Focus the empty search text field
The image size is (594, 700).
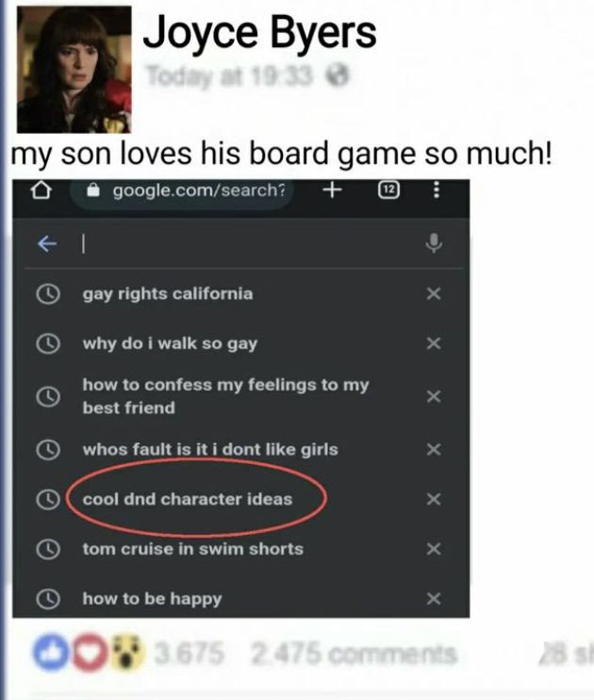point(250,243)
